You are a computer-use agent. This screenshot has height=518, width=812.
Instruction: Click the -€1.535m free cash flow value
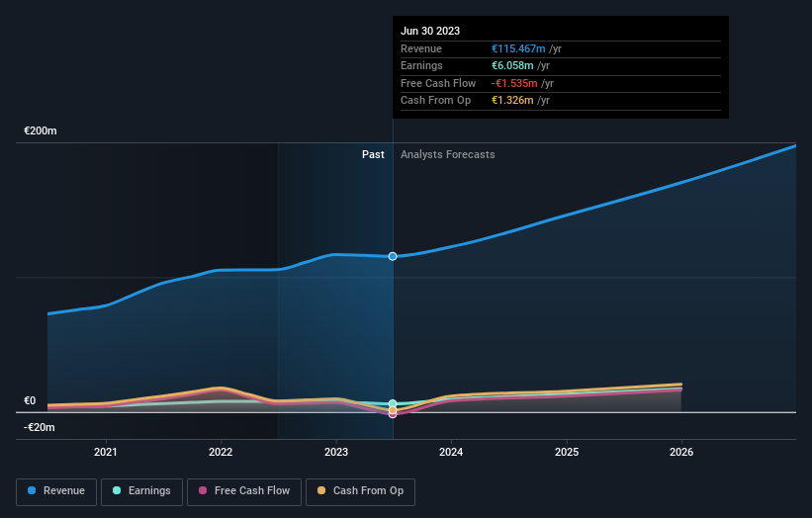pos(514,83)
